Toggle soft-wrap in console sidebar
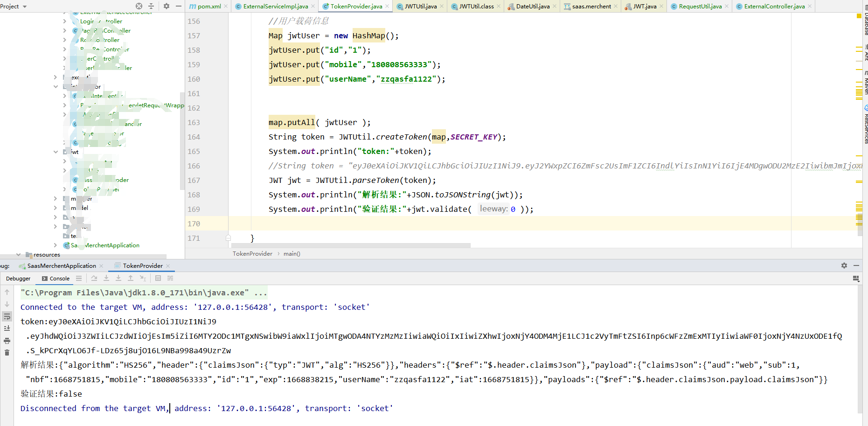 coord(7,316)
